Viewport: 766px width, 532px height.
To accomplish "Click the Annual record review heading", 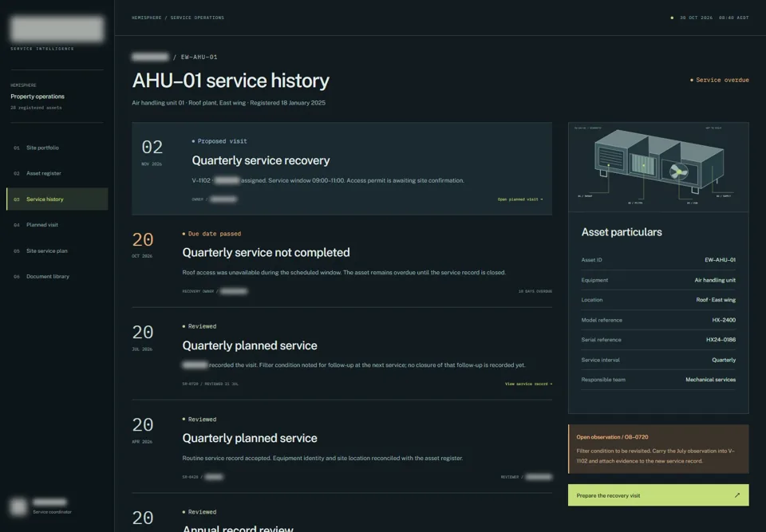I will pos(238,528).
